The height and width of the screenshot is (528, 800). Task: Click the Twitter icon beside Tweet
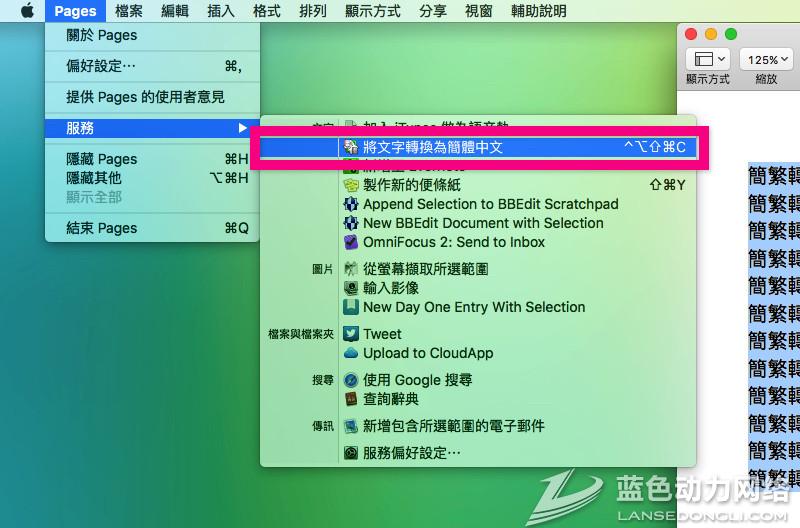point(351,334)
